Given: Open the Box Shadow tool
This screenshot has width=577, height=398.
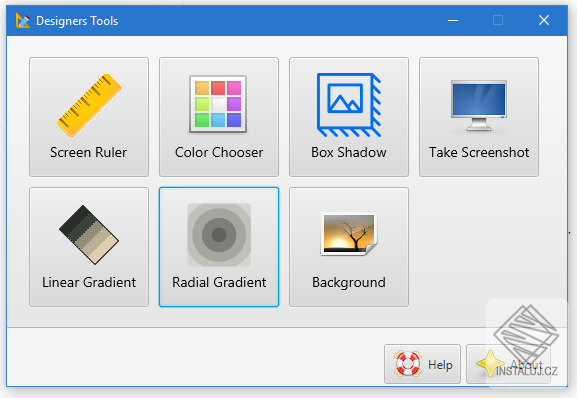Looking at the screenshot, I should [x=349, y=117].
